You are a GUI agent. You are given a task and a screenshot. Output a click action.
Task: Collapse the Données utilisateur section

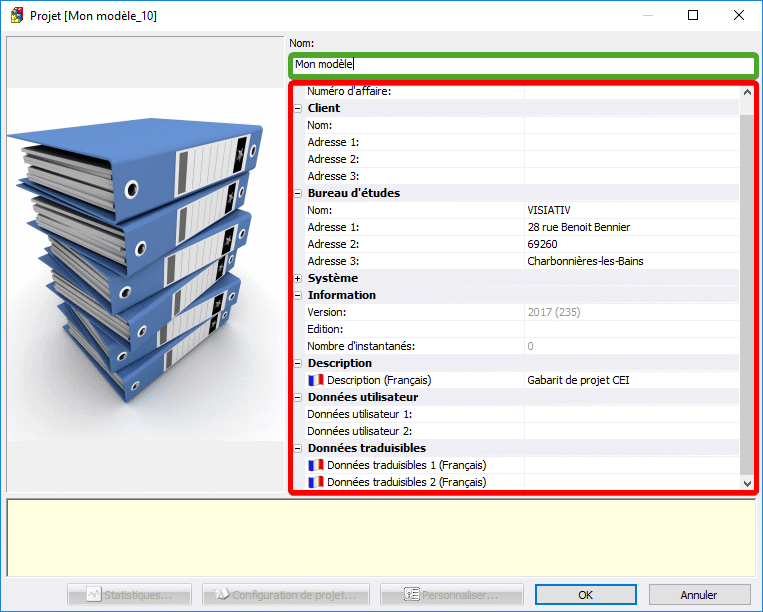click(x=298, y=397)
